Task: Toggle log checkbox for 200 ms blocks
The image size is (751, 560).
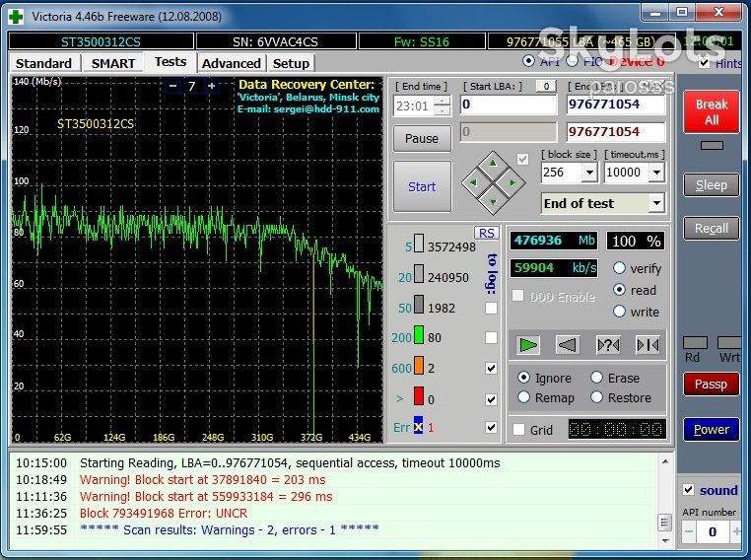Action: click(491, 338)
